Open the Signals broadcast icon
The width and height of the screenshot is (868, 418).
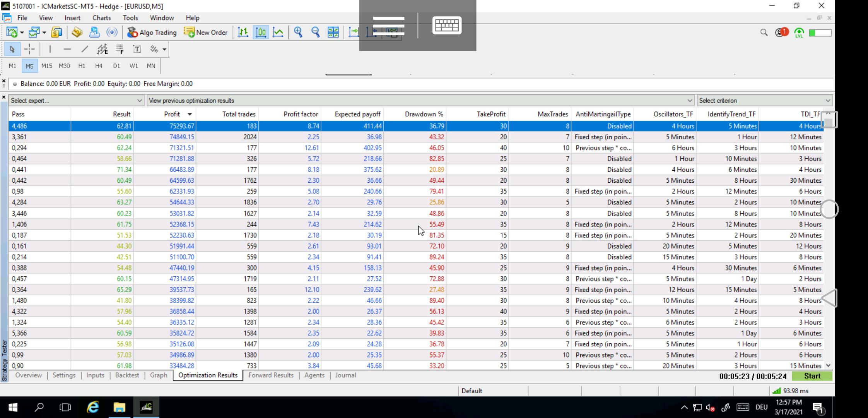tap(112, 33)
